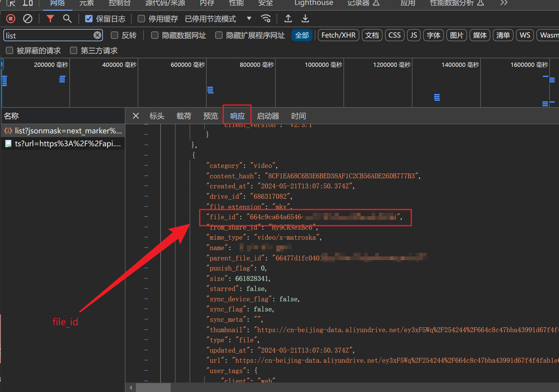The height and width of the screenshot is (392, 559).
Task: Select ts?url=https request row
Action: [63, 143]
